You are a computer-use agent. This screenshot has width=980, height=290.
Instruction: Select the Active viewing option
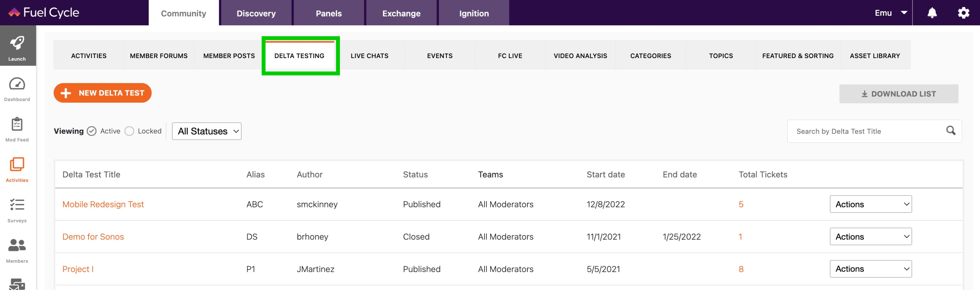pos(92,131)
